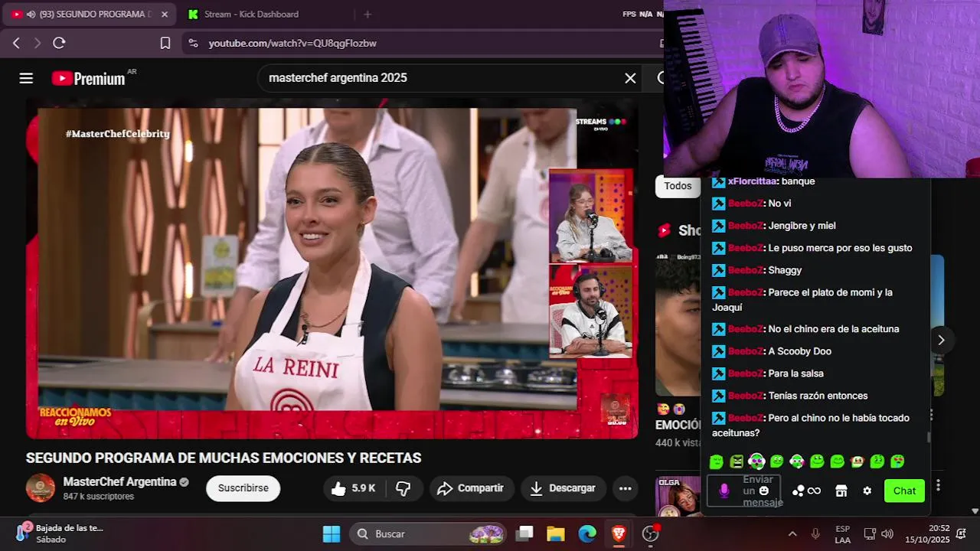This screenshot has height=551, width=980.
Task: Open the weather widget Bajada de las te...
Action: [59, 533]
